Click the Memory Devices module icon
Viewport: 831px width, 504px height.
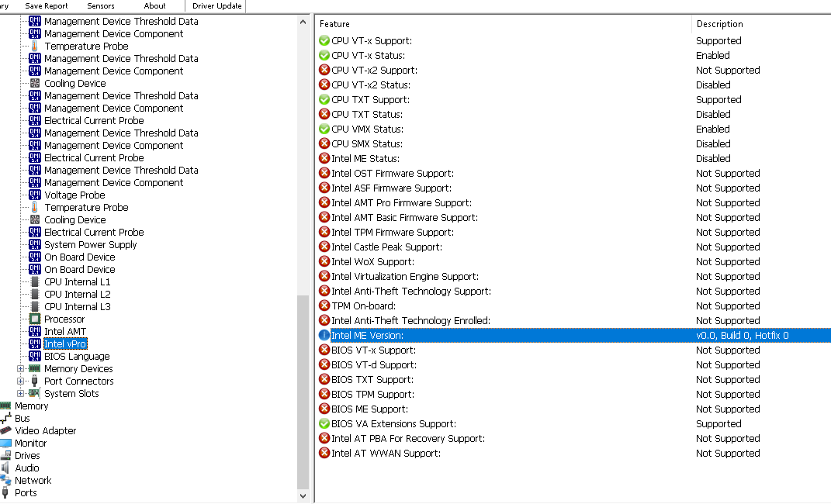point(35,368)
